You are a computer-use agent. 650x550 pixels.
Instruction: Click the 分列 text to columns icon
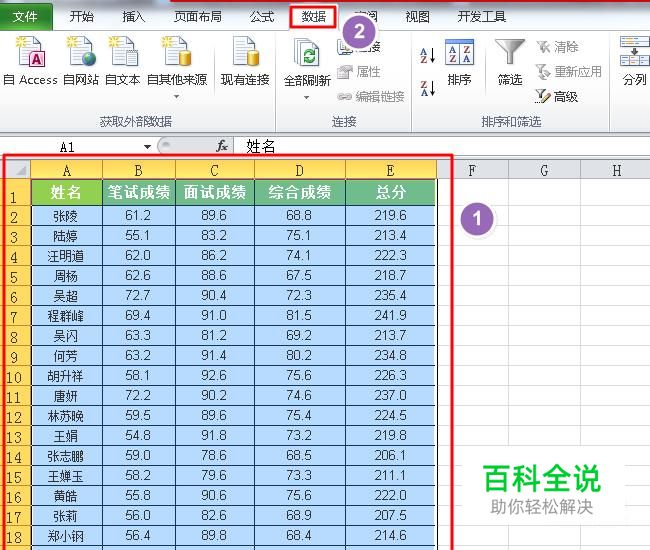[x=634, y=62]
